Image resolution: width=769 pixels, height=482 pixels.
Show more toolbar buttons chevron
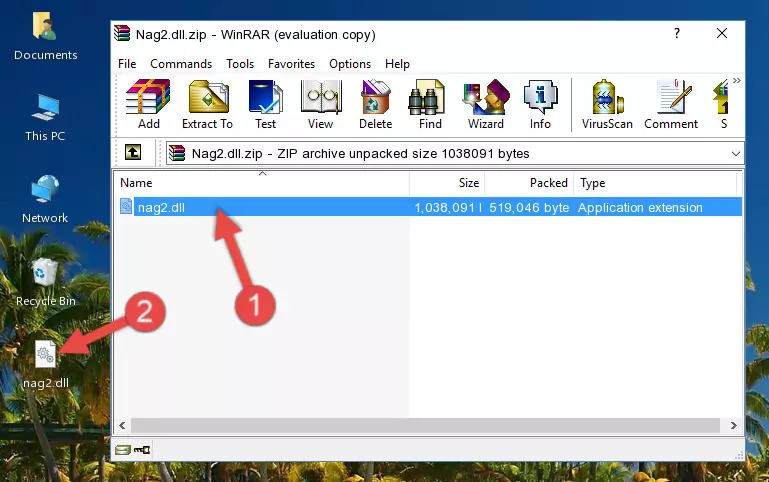(x=737, y=81)
